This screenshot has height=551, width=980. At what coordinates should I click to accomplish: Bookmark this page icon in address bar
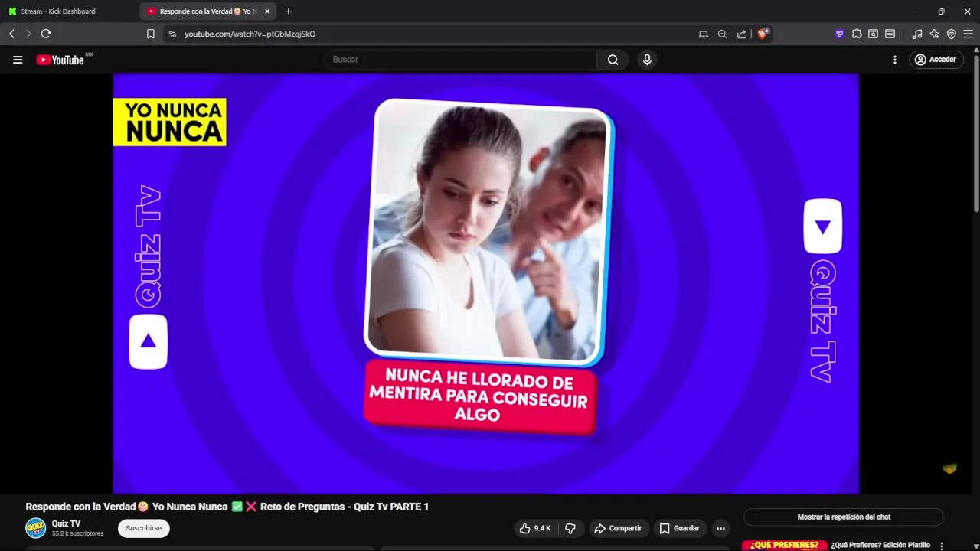[x=151, y=34]
